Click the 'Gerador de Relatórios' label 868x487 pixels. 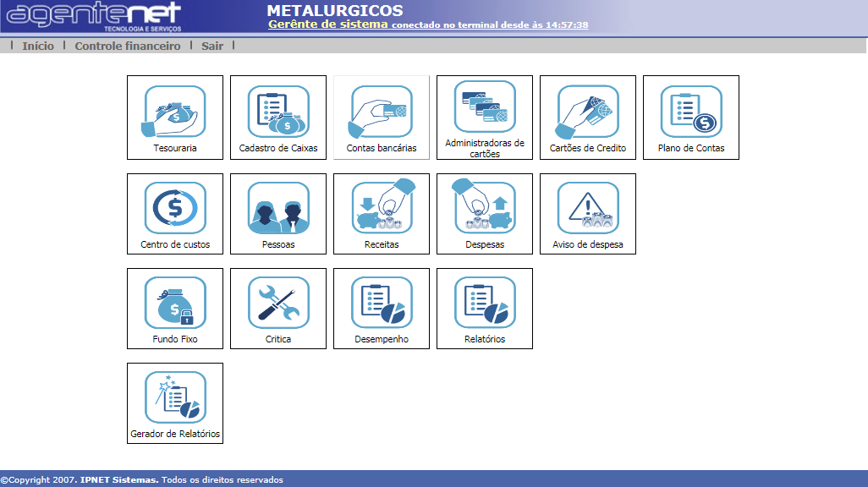(175, 434)
